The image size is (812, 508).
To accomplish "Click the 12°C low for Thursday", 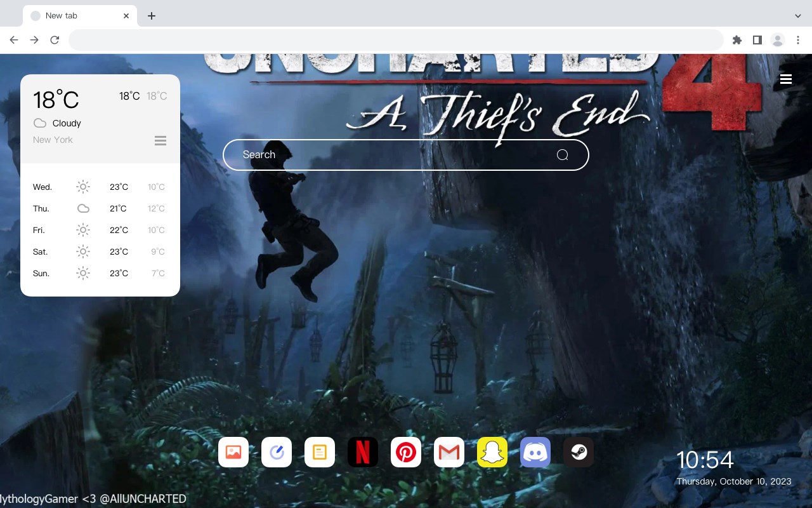I will tap(156, 208).
